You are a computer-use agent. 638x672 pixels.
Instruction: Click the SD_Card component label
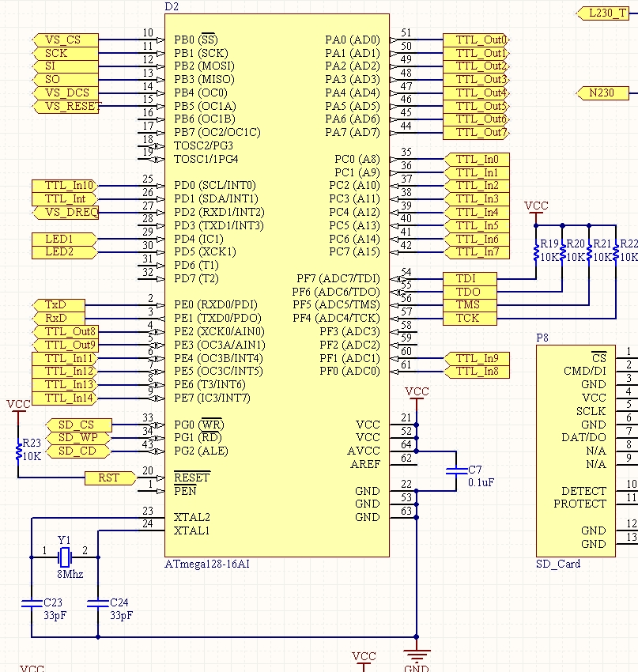tap(558, 564)
